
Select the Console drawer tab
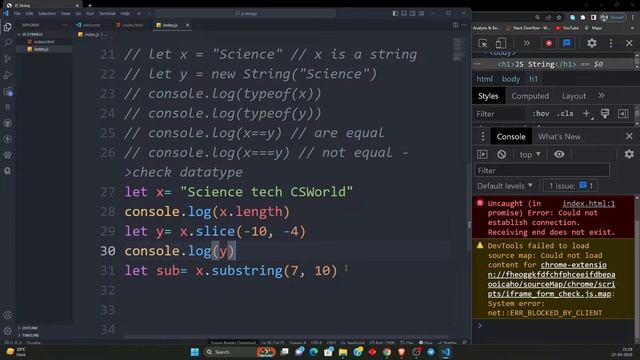tap(511, 136)
